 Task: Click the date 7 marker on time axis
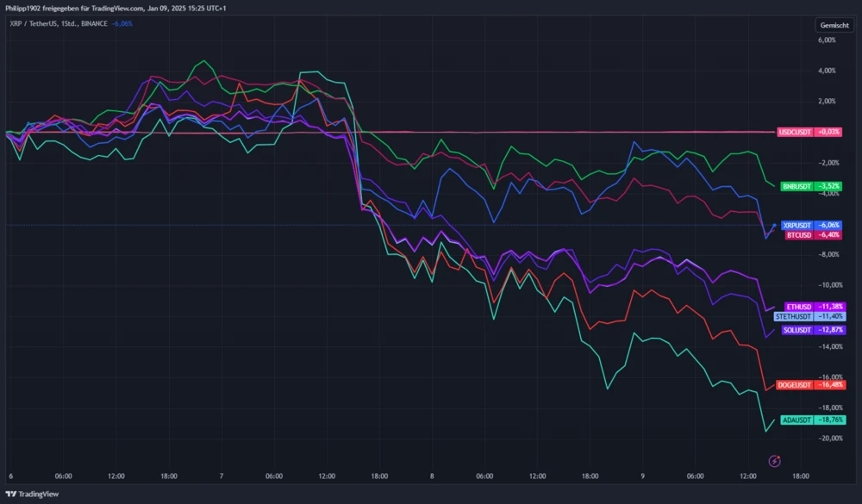(x=222, y=476)
